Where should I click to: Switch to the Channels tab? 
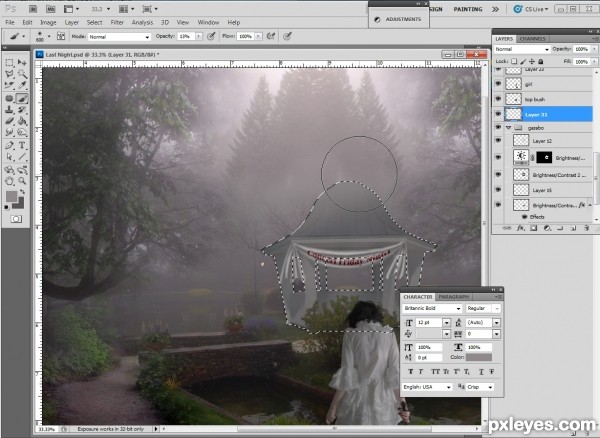pos(532,39)
